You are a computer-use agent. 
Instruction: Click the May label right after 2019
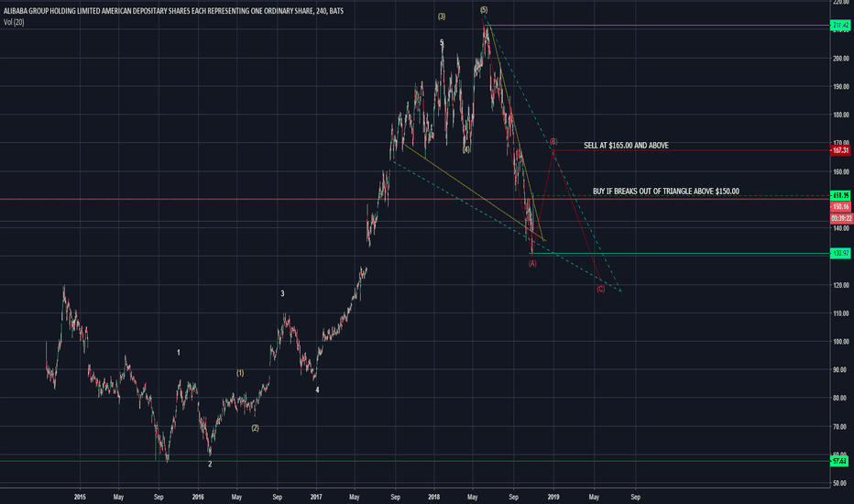[594, 497]
